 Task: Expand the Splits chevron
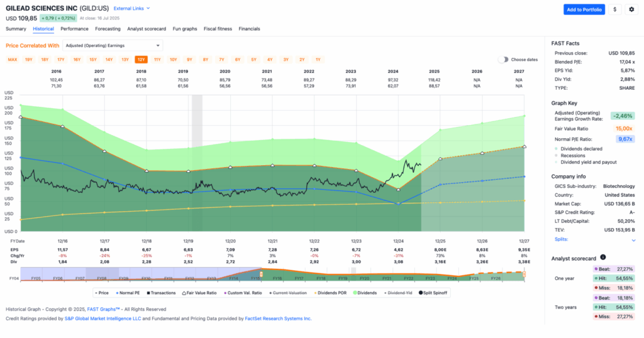pyautogui.click(x=633, y=241)
